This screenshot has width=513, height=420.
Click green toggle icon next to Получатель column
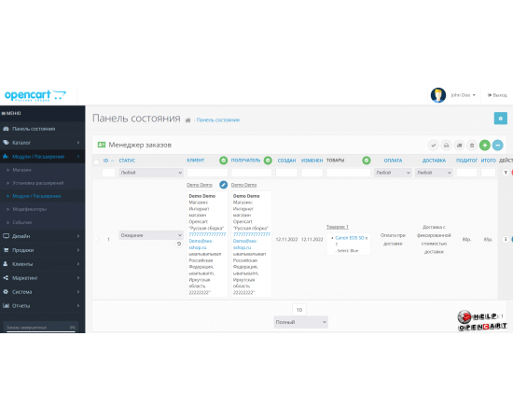click(x=268, y=161)
